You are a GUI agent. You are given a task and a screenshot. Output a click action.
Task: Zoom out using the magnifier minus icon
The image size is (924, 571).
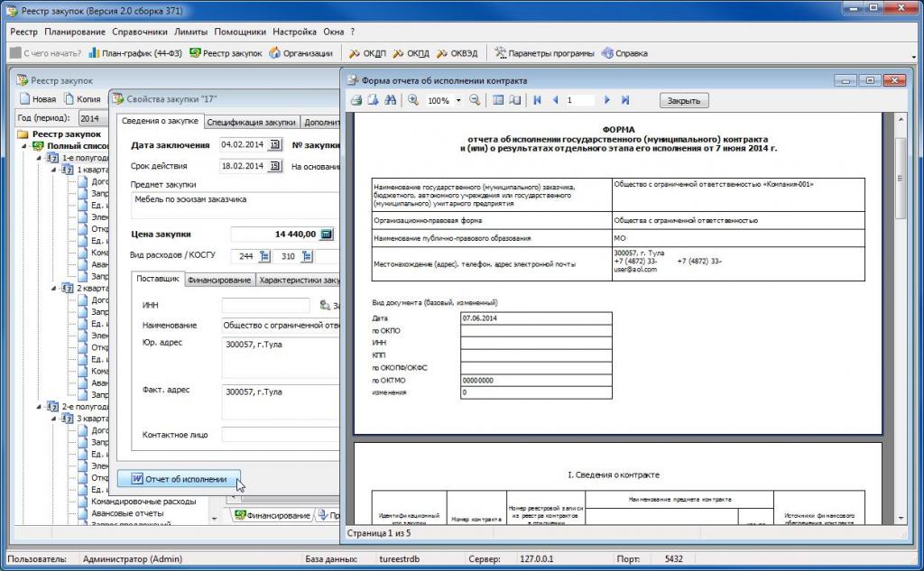475,100
